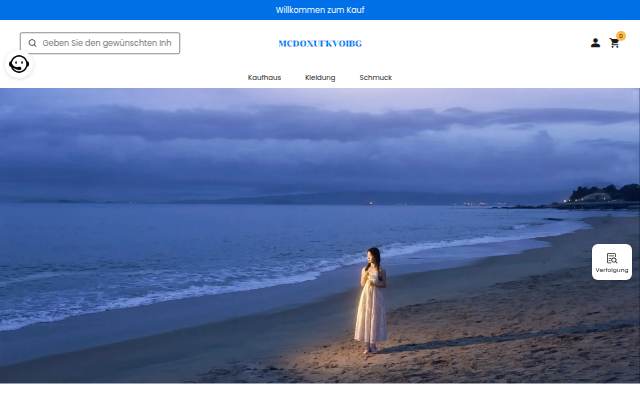Image resolution: width=640 pixels, height=400 pixels.
Task: Open the user account icon
Action: click(595, 42)
